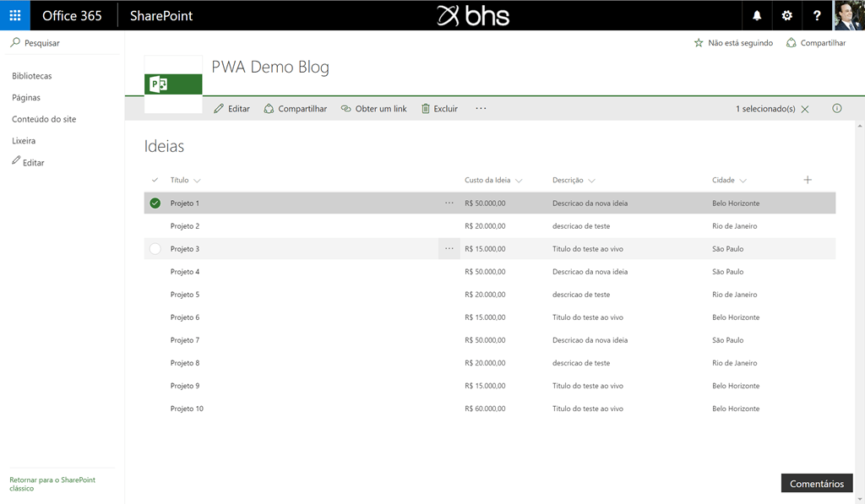
Task: Open the Office 365 app launcher grid
Action: 15,15
